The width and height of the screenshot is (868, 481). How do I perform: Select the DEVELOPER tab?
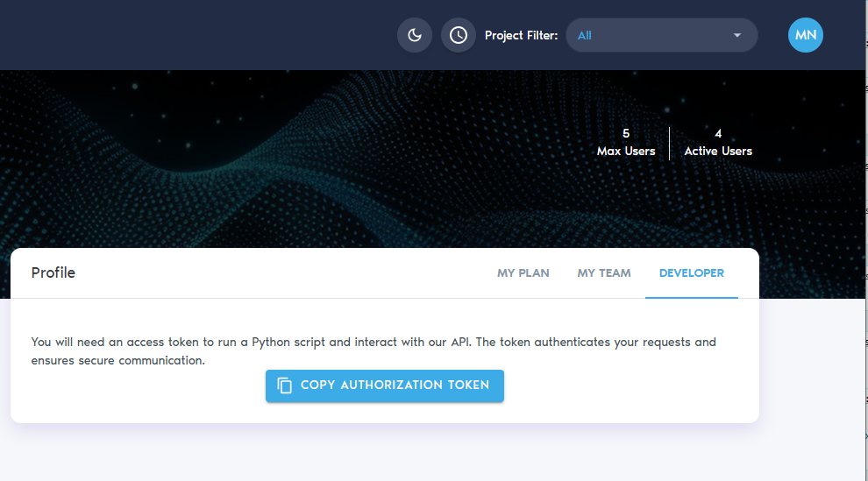coord(692,273)
